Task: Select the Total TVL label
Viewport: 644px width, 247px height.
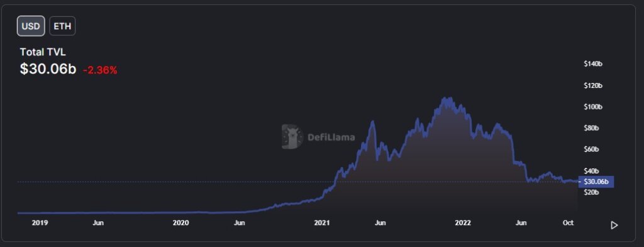Action: coord(43,52)
